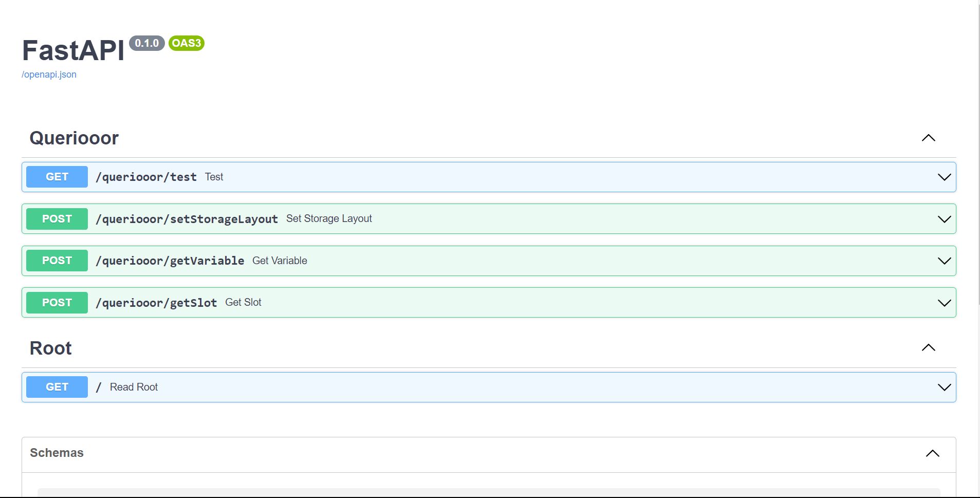Click the /querioooor/getSlot path text
Image resolution: width=980 pixels, height=498 pixels.
tap(156, 303)
